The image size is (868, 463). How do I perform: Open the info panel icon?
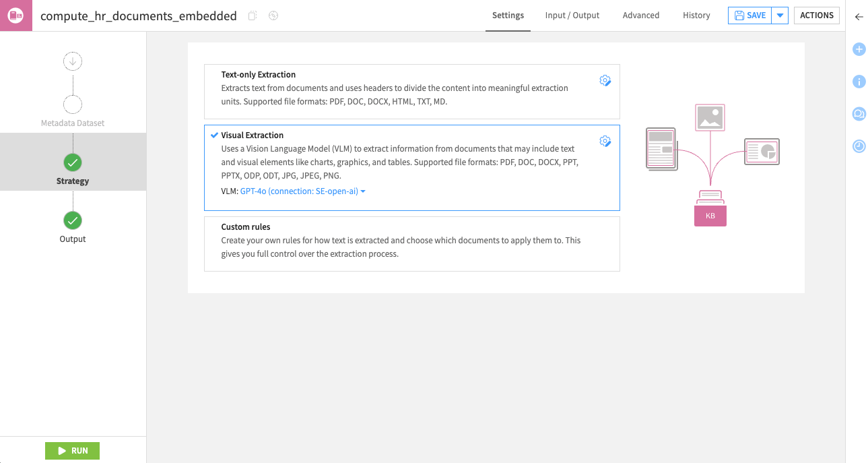(859, 82)
